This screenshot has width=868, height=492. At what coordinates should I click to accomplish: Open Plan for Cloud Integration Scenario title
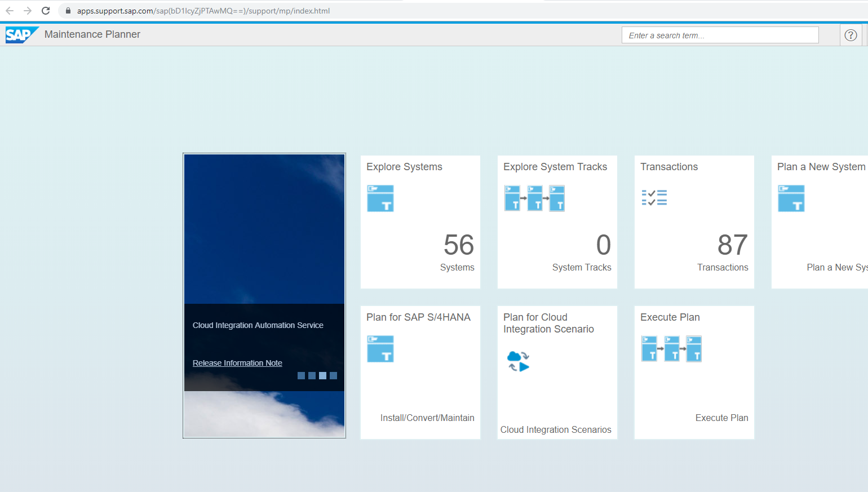(548, 323)
